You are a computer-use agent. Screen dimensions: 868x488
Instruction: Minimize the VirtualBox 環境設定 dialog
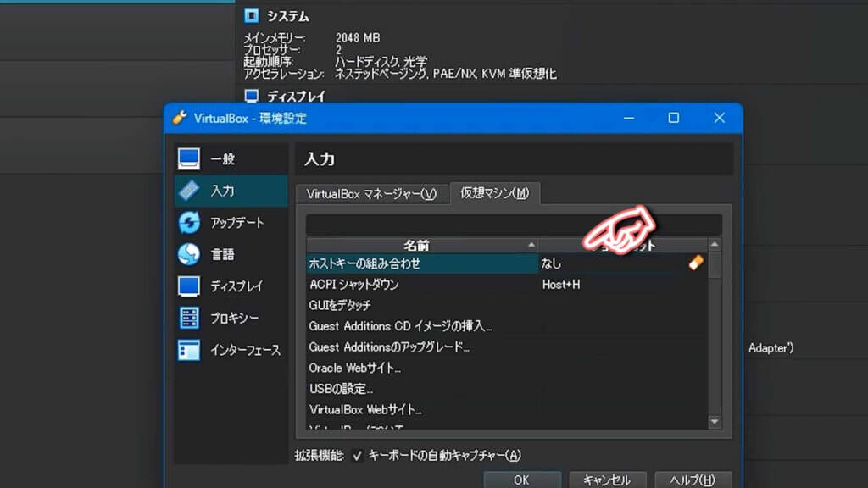pos(629,118)
